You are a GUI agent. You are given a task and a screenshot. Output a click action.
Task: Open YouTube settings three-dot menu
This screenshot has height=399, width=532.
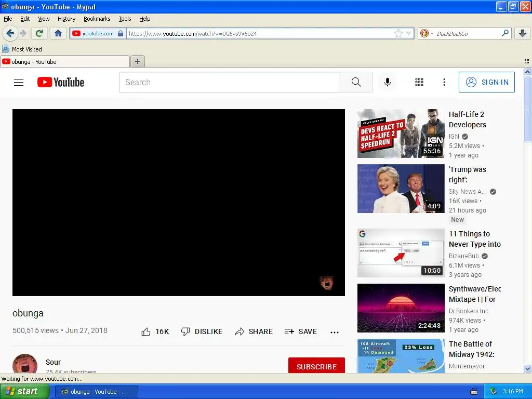pos(444,82)
